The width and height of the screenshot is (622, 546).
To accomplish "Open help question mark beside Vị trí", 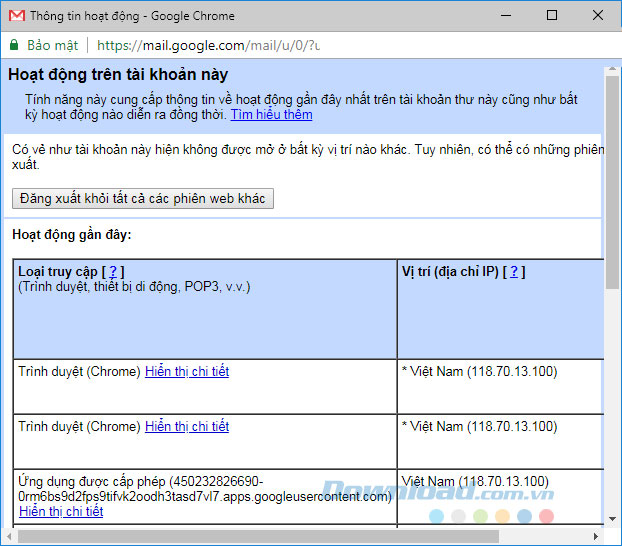I will pyautogui.click(x=514, y=272).
